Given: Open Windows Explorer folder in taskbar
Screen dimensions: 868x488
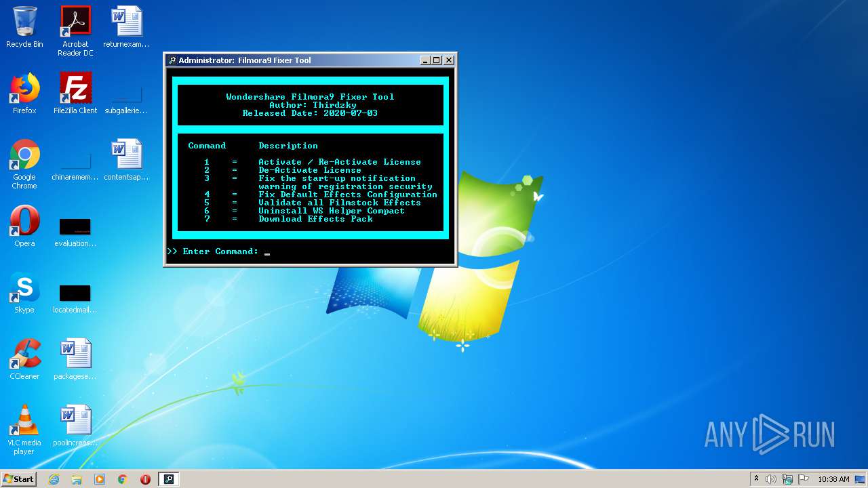Looking at the screenshot, I should (77, 479).
